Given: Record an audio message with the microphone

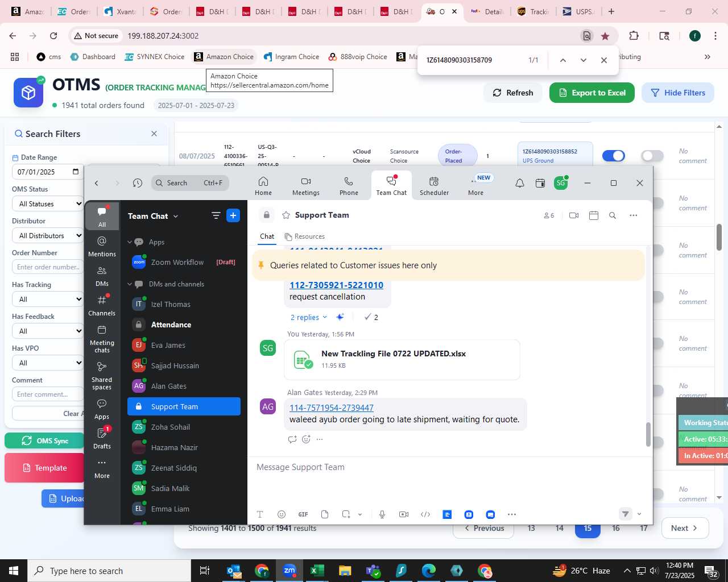Looking at the screenshot, I should (382, 514).
